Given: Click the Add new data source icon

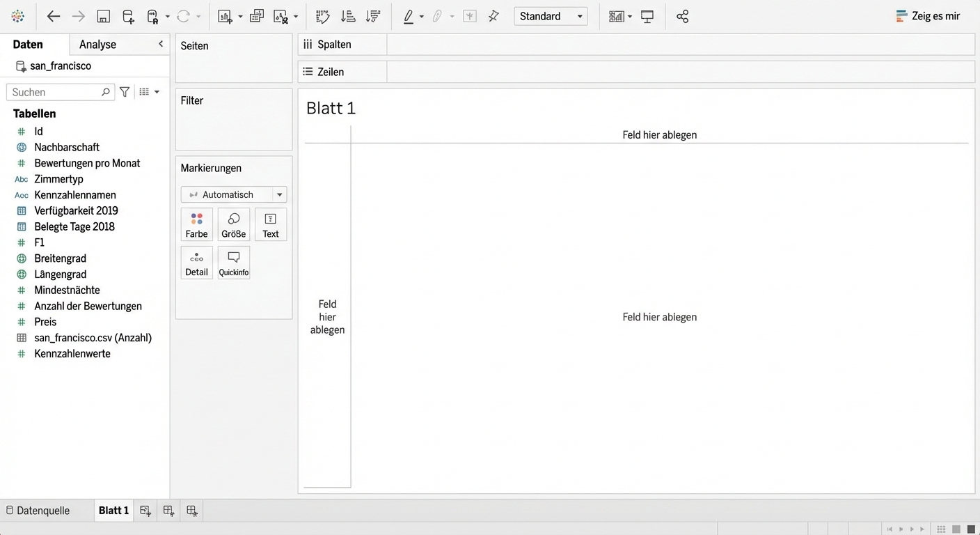Looking at the screenshot, I should (128, 17).
